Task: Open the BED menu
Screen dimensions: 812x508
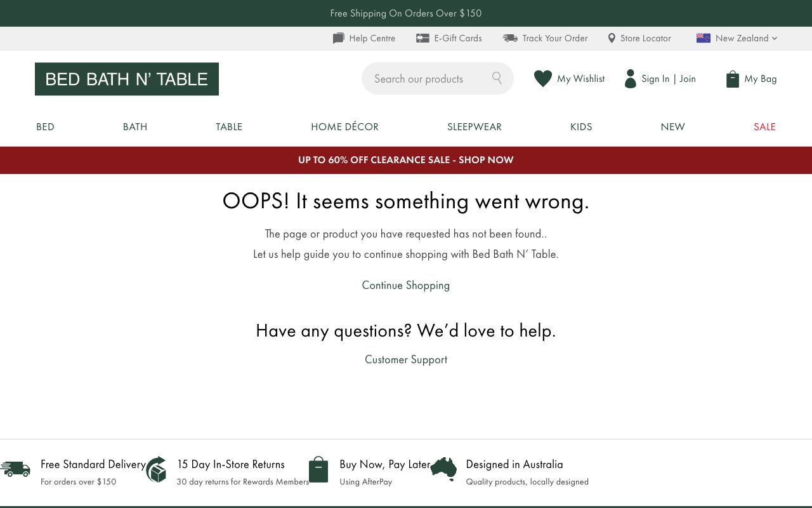Action: [x=45, y=127]
